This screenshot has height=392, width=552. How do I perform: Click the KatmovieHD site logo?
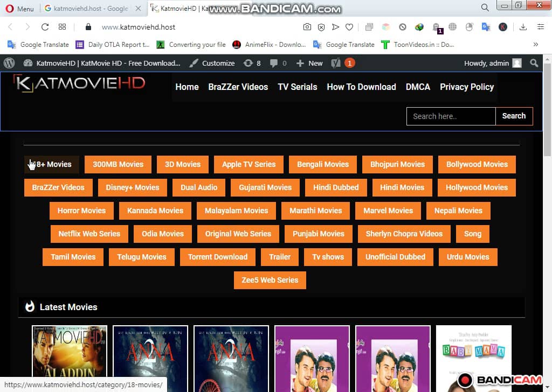click(x=80, y=83)
